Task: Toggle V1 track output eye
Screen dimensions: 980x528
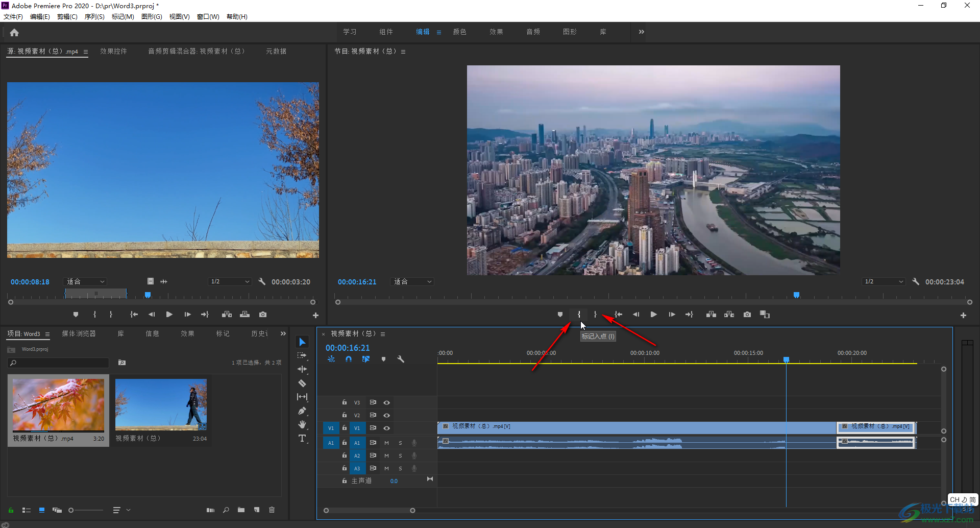Action: click(x=387, y=428)
